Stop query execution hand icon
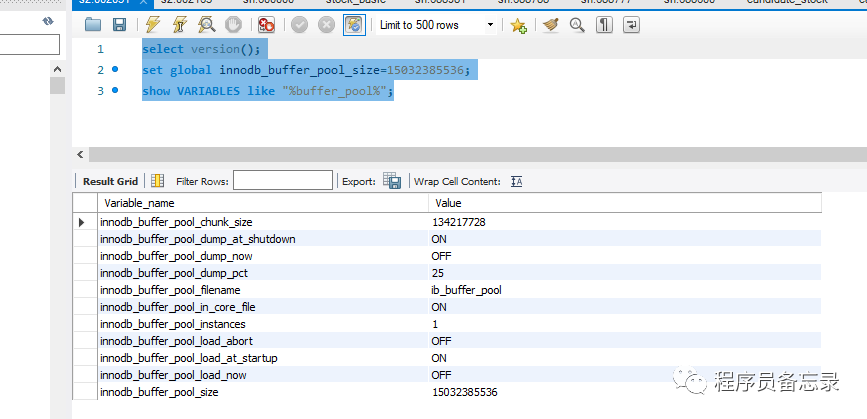 [x=233, y=25]
